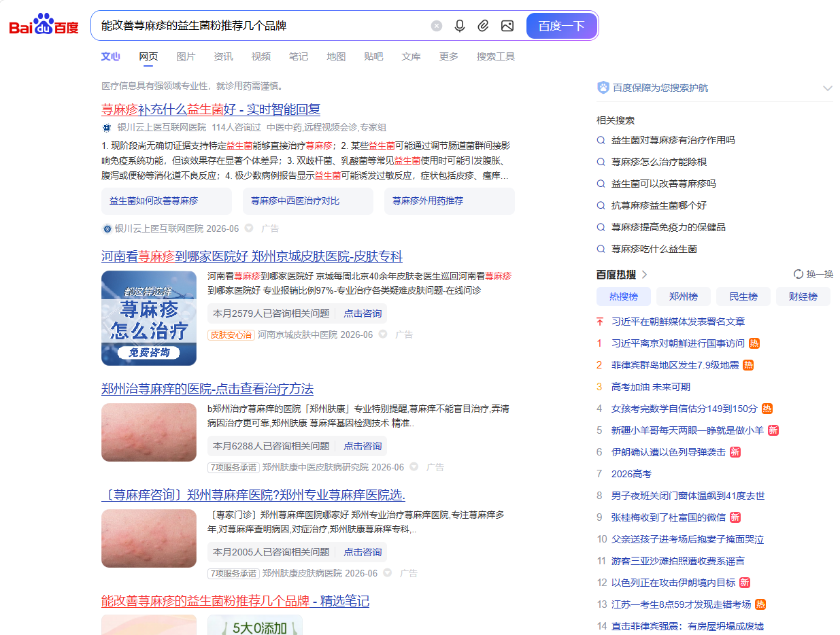Open hot search 张桂梅收到了杜富国的微信

click(669, 517)
